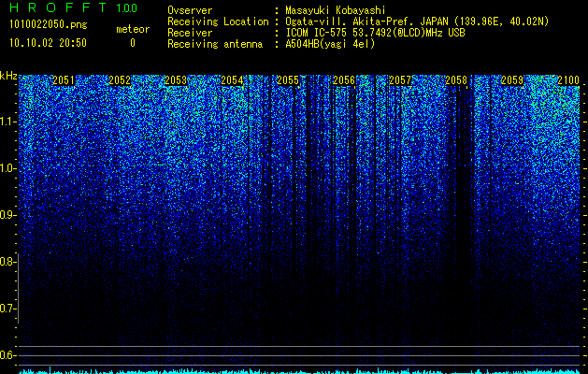Click the Ovserver label
Viewport: 588px width, 374px height.
[190, 10]
